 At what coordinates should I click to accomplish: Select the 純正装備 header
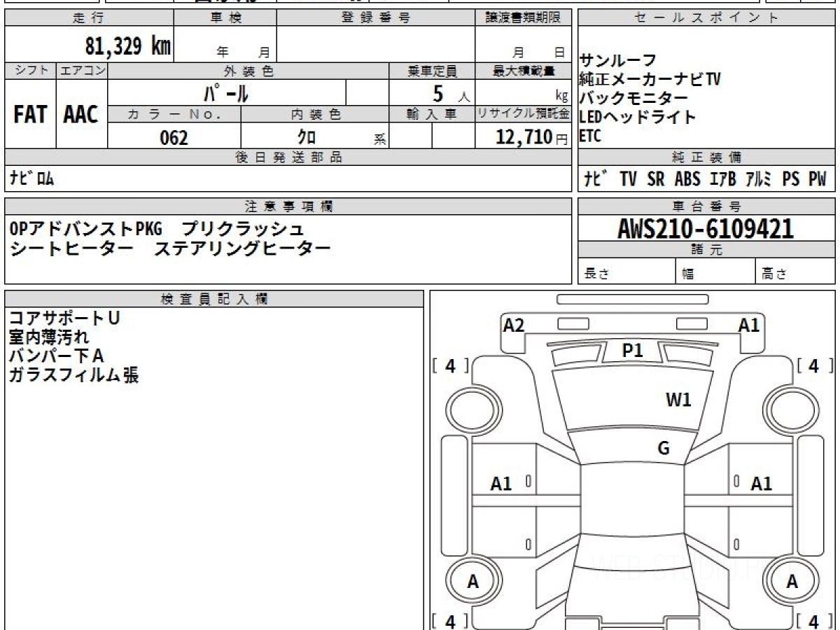coord(707,157)
